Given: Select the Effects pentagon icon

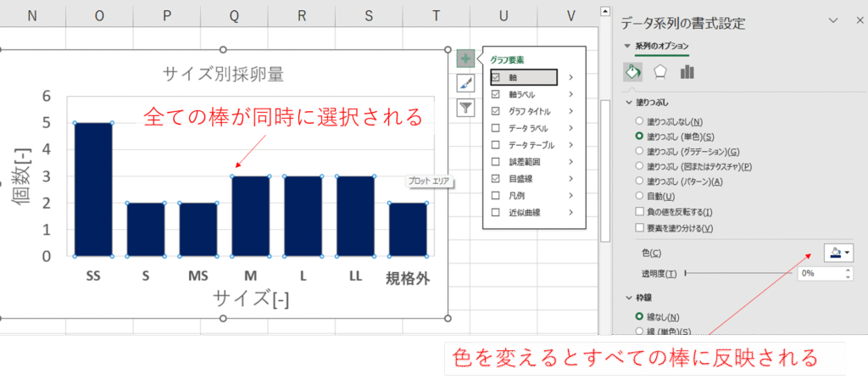Looking at the screenshot, I should pyautogui.click(x=659, y=72).
